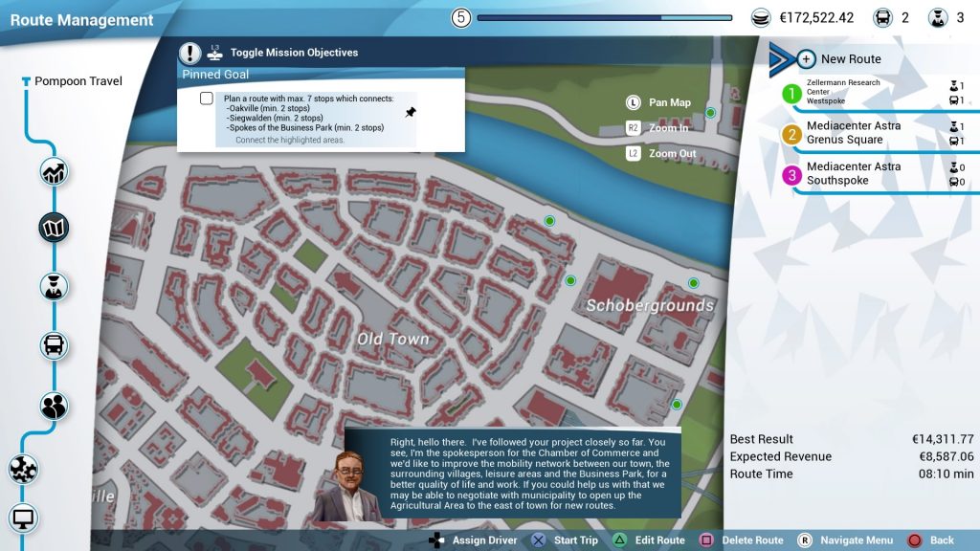980x551 pixels.
Task: Click Zoom In control
Action: (668, 127)
